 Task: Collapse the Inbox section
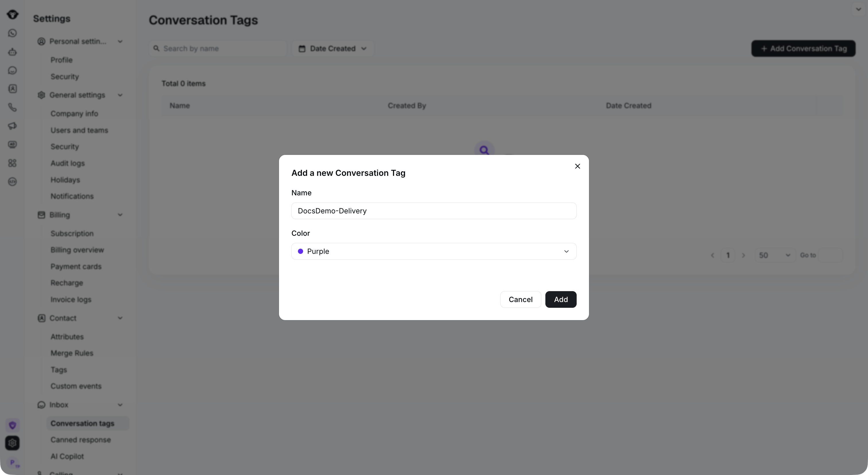coord(120,405)
